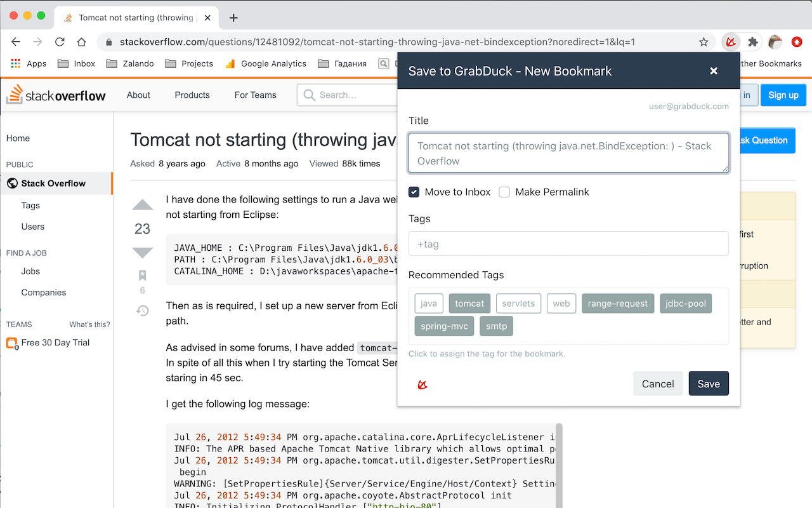
Task: Click the user@grabduck.com account text
Action: [x=689, y=106]
